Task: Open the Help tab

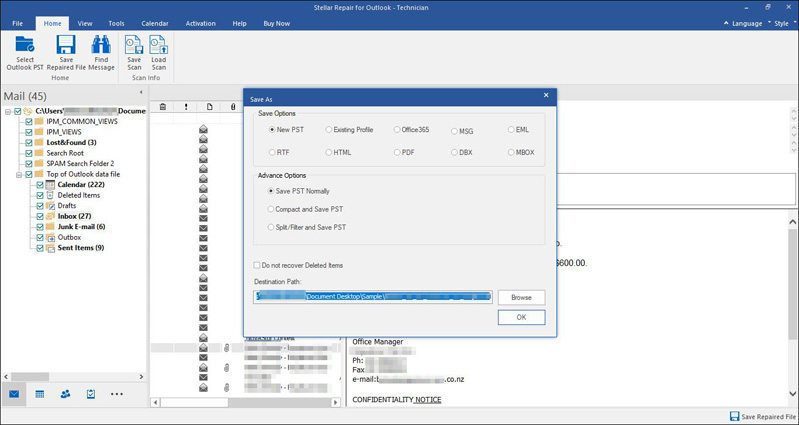Action: (239, 23)
